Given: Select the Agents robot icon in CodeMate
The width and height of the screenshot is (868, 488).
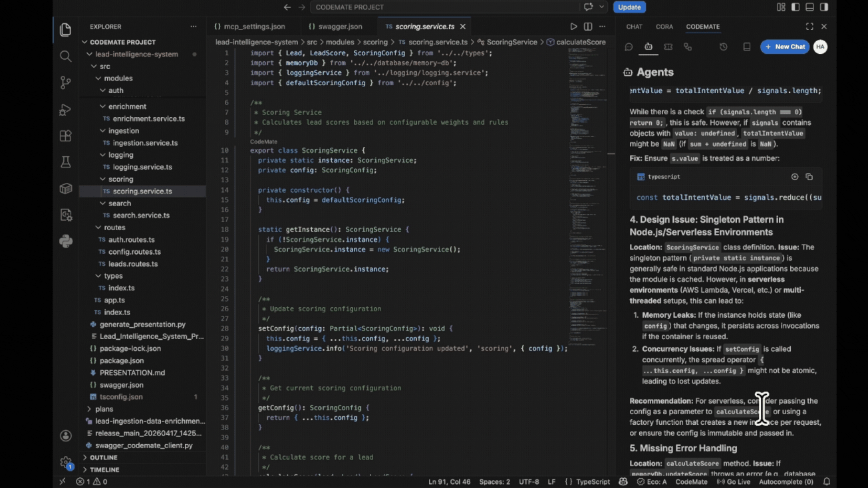Looking at the screenshot, I should 649,47.
